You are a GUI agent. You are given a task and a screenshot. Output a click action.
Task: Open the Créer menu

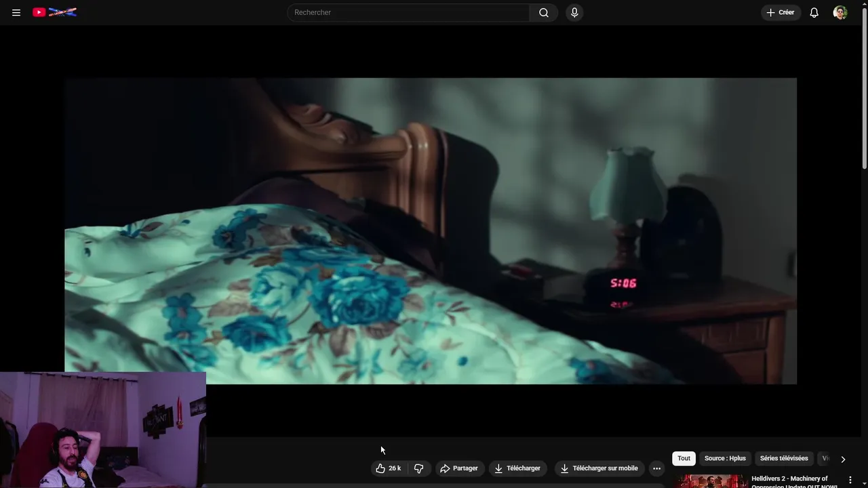click(x=781, y=12)
